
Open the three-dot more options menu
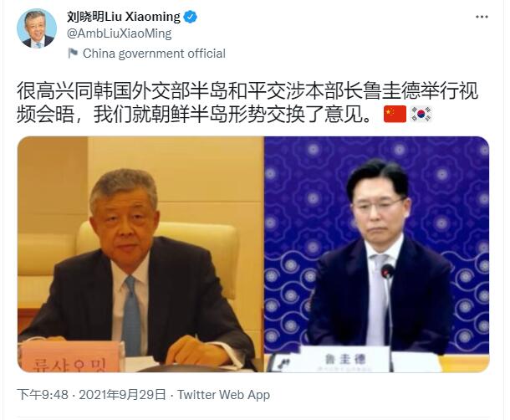(x=482, y=17)
